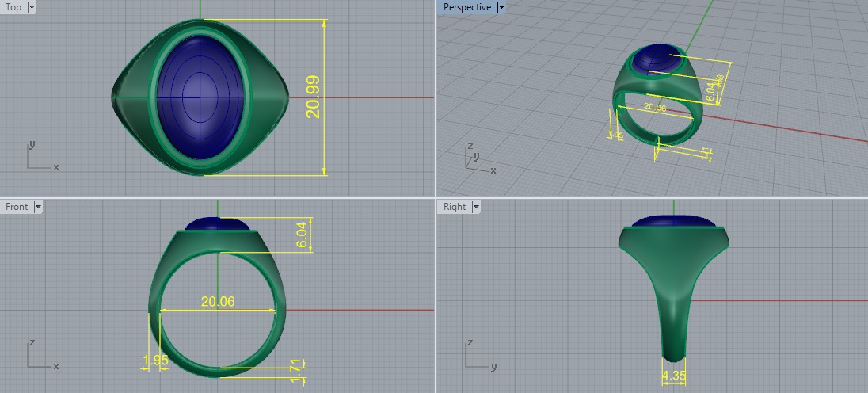Select the blue gemstone in Top view
The image size is (868, 393).
pos(200,98)
